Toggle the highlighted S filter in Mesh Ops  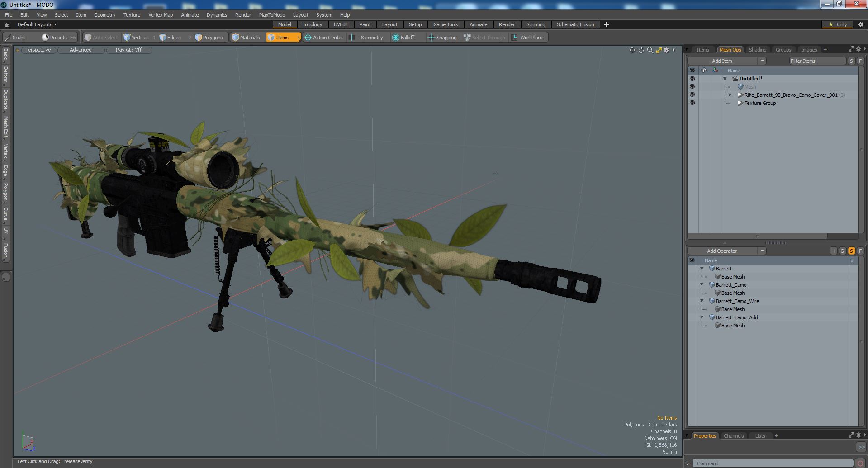(851, 251)
